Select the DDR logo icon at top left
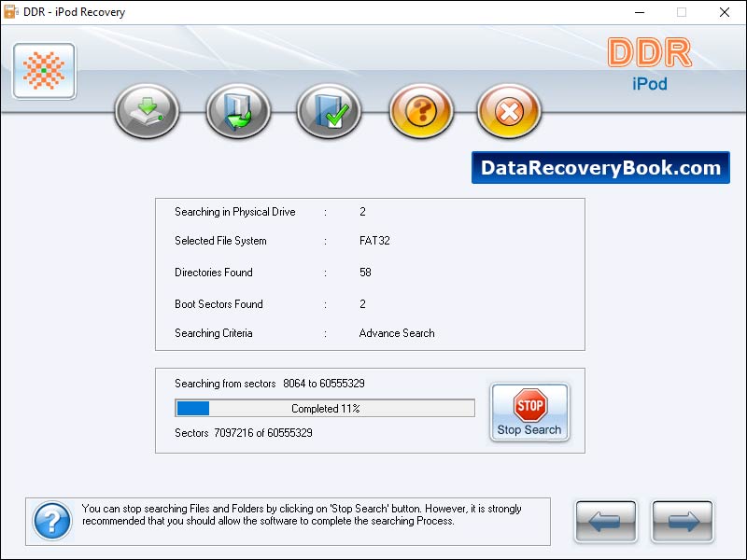 point(43,70)
